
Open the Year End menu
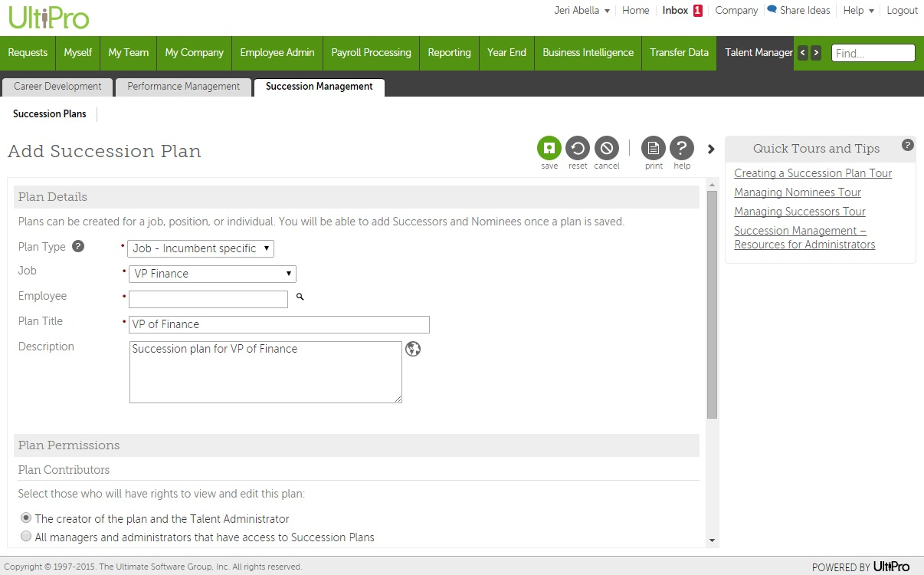pyautogui.click(x=506, y=53)
